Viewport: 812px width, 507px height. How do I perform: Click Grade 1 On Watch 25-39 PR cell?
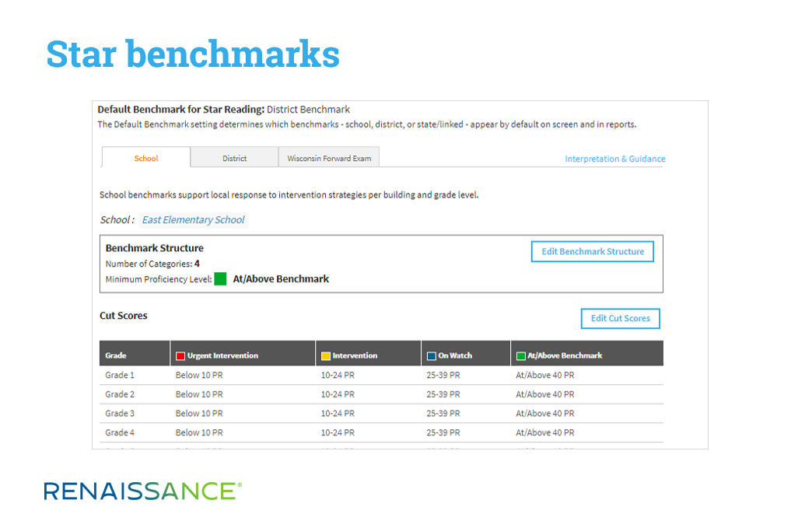443,376
